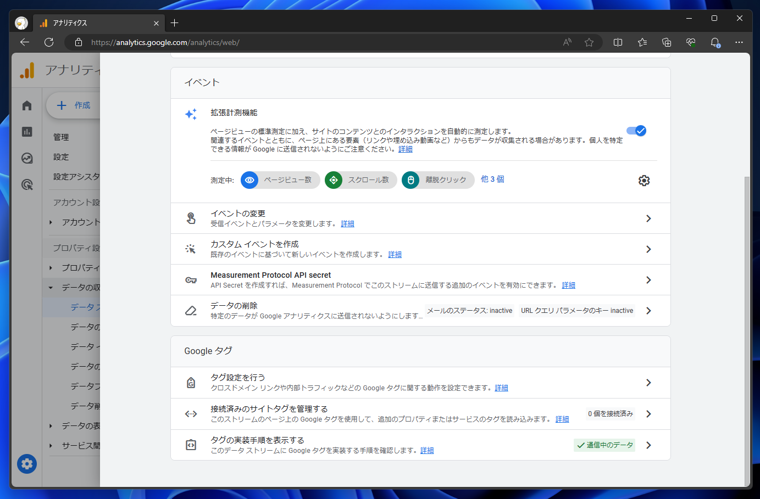Toggle the 拡張計測機能 enhanced measurement switch
This screenshot has width=760, height=499.
(636, 131)
